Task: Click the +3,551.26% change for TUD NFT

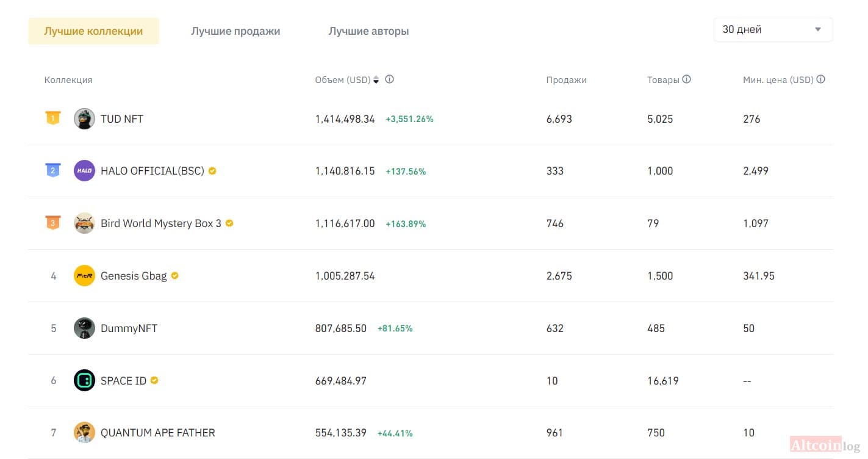Action: point(409,120)
